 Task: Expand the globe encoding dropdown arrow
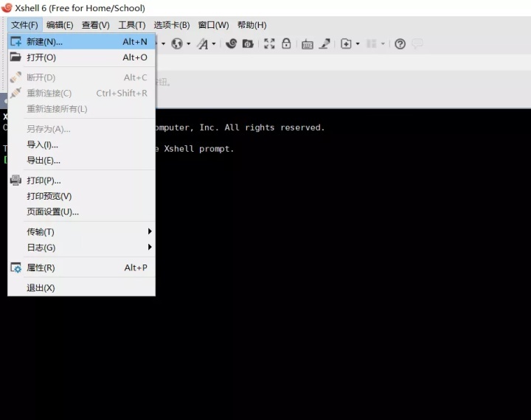point(189,43)
